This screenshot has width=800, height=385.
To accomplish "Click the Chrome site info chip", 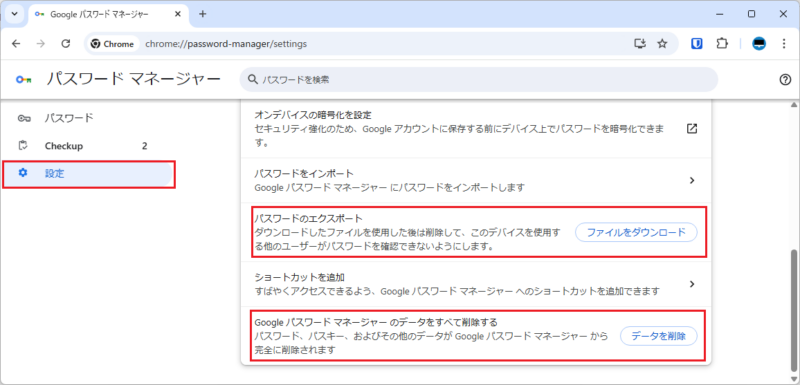I will click(x=112, y=44).
